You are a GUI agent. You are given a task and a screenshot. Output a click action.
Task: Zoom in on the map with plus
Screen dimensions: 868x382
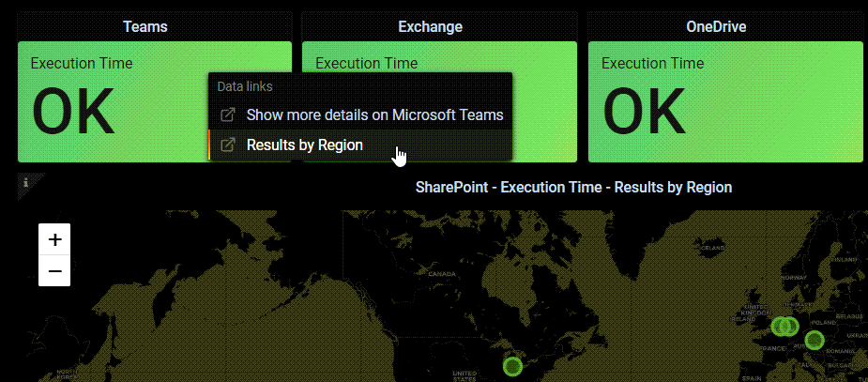pyautogui.click(x=54, y=239)
